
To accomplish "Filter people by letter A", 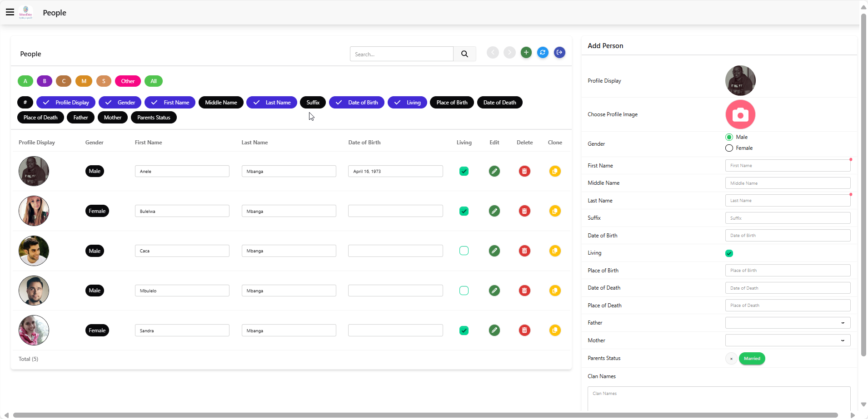I will [25, 81].
